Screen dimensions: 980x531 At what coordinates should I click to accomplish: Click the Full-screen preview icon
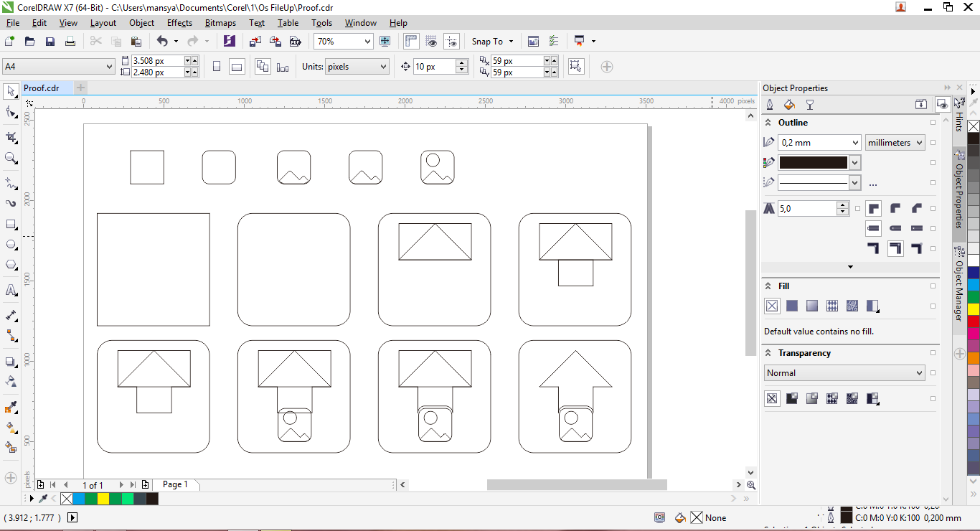pos(385,42)
